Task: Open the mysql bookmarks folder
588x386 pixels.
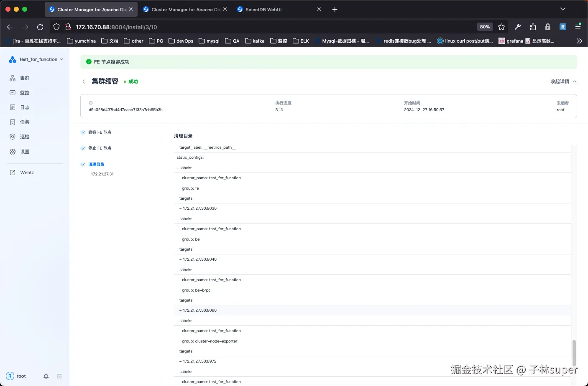Action: (209, 41)
